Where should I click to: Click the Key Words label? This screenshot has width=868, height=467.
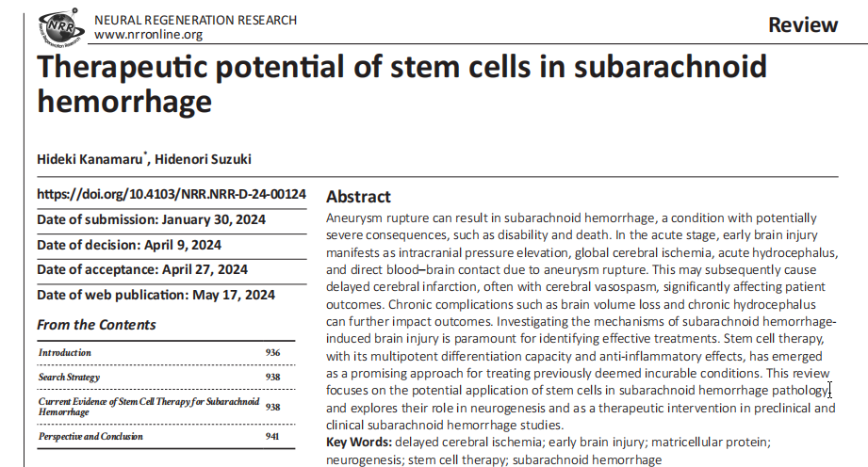[359, 443]
